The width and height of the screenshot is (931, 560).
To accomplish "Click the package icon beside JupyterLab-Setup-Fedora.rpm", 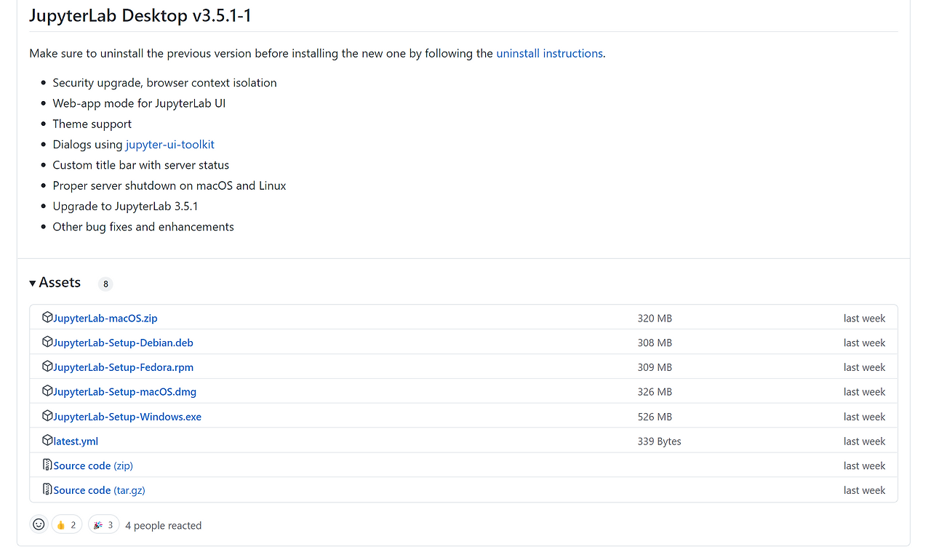I will (47, 367).
